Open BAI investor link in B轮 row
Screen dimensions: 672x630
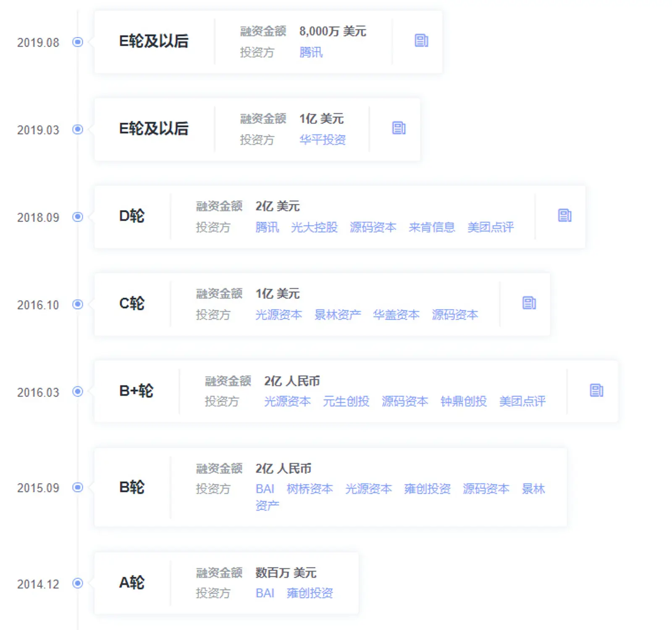265,489
